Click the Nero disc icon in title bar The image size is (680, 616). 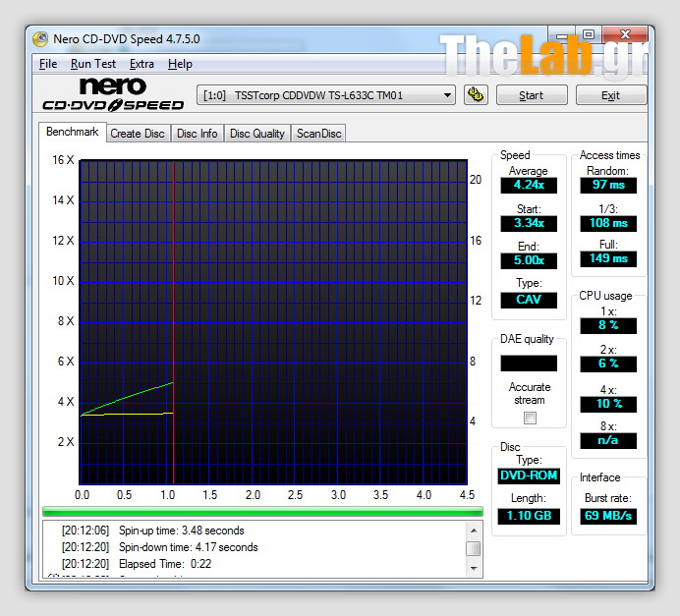pyautogui.click(x=40, y=39)
